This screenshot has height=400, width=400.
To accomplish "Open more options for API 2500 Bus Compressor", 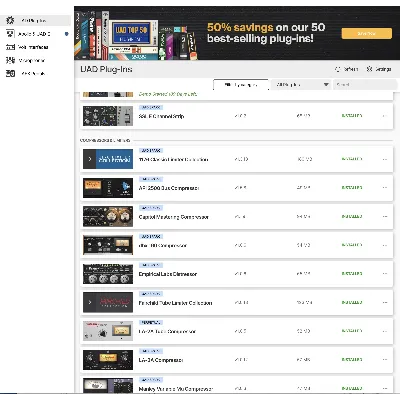I will point(385,188).
